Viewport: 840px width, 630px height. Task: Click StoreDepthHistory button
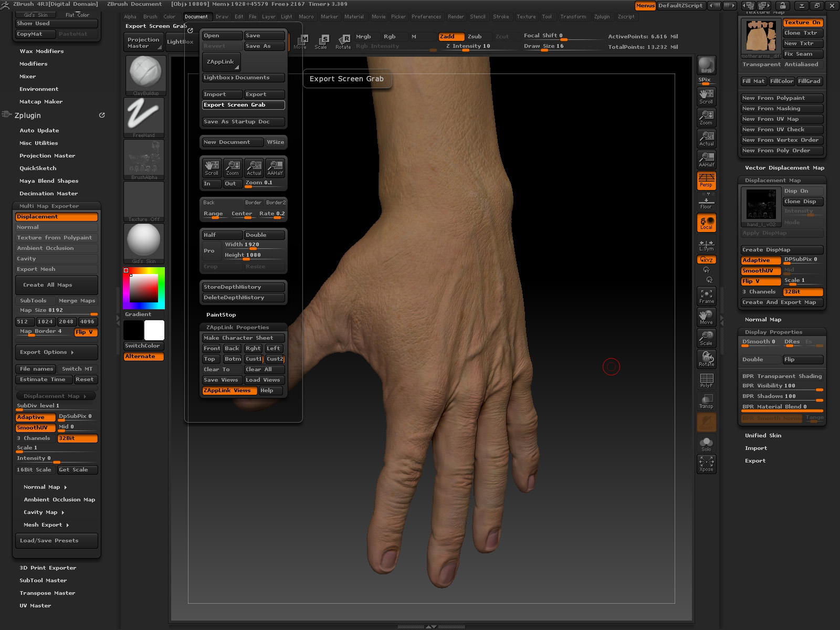[244, 287]
